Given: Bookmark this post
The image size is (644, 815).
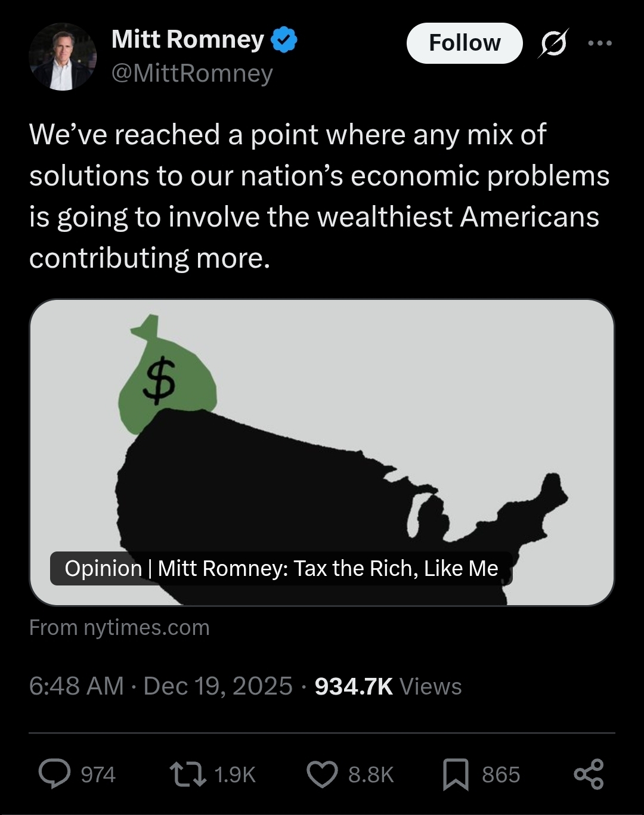Looking at the screenshot, I should point(456,775).
